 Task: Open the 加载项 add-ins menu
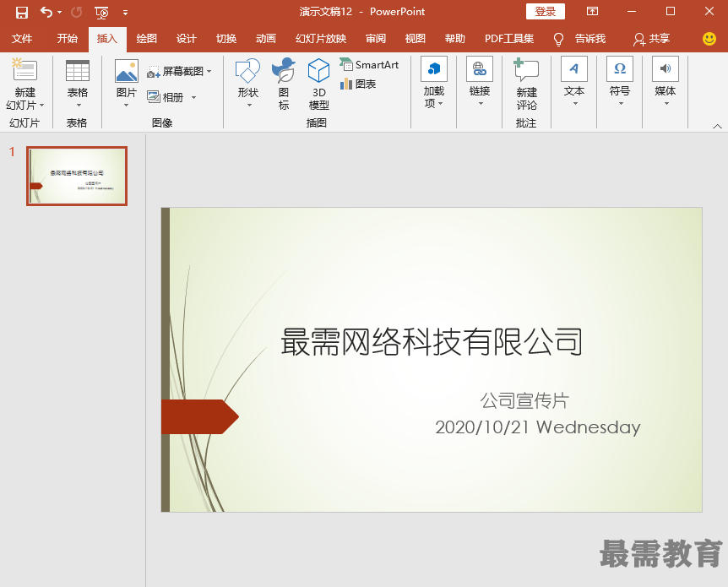click(x=434, y=83)
